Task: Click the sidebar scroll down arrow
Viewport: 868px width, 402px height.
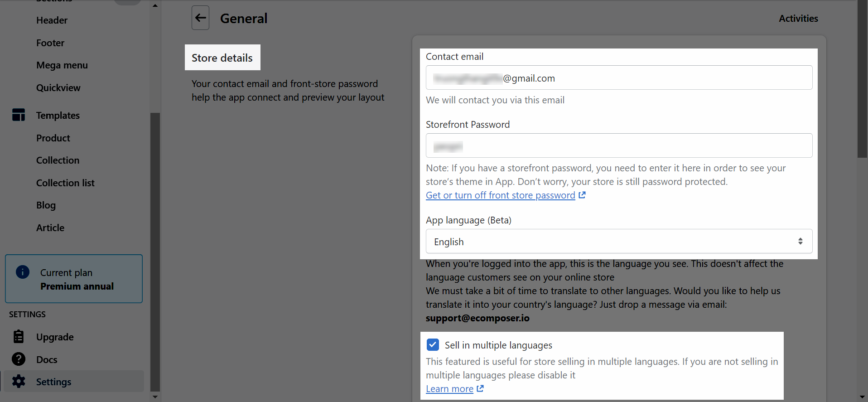Action: click(x=155, y=397)
